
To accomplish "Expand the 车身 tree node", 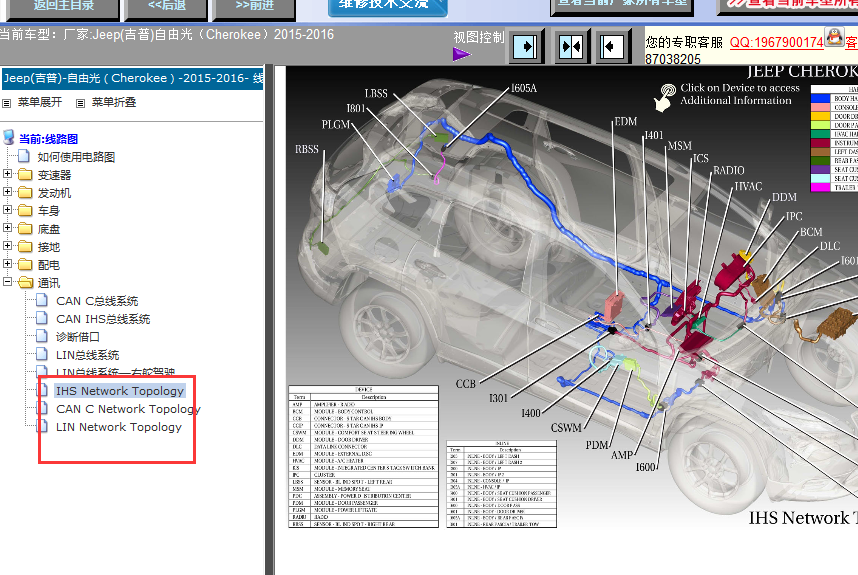I will 7,210.
